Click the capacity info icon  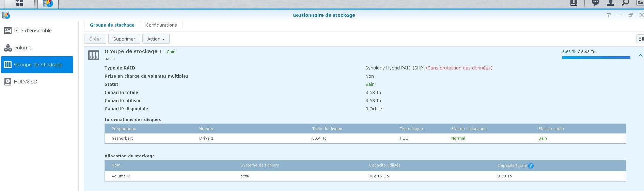click(x=531, y=166)
